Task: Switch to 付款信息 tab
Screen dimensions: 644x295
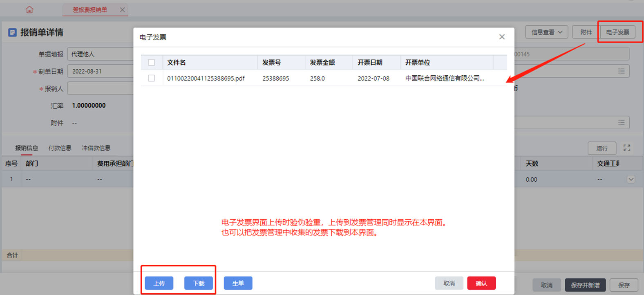Action: [60, 148]
